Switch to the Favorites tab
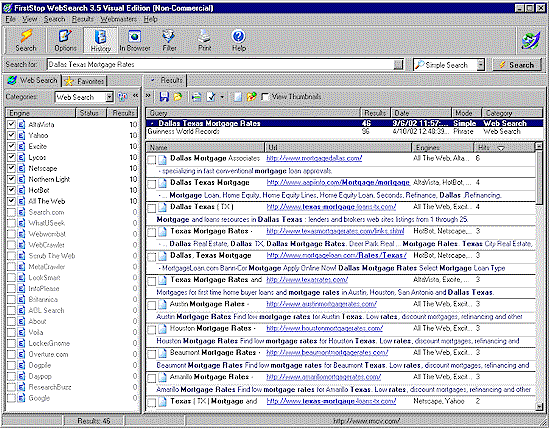 click(x=85, y=81)
